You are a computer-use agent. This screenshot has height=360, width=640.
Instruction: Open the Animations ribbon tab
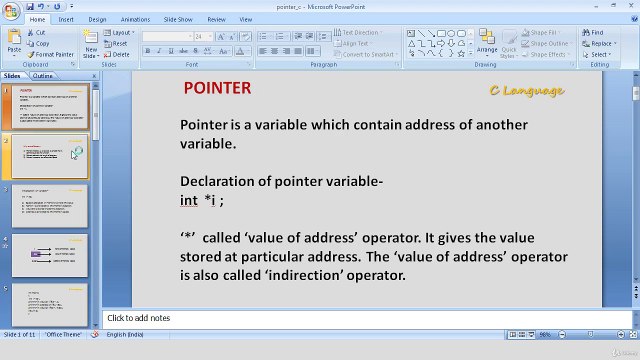pyautogui.click(x=135, y=19)
